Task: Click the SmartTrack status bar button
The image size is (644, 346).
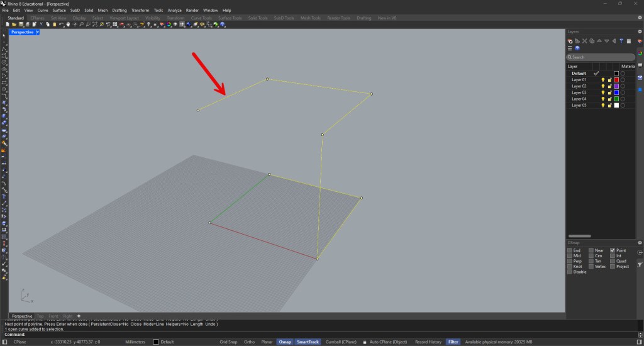Action: (x=308, y=342)
